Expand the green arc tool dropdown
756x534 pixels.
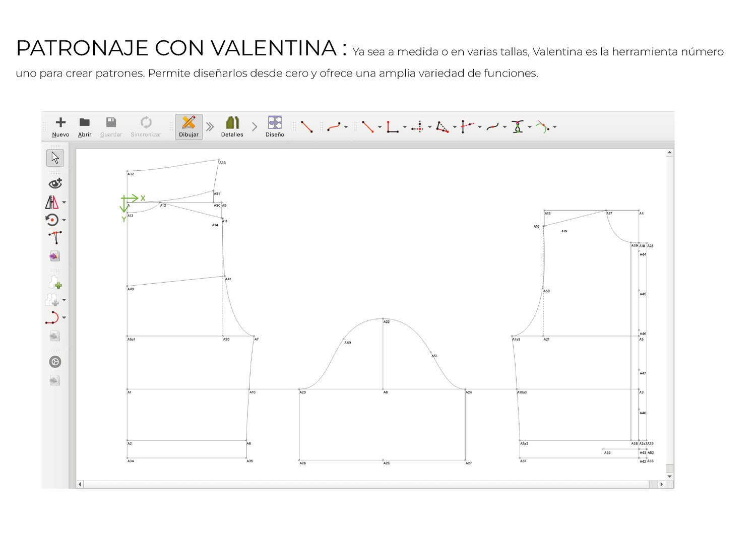pos(554,127)
